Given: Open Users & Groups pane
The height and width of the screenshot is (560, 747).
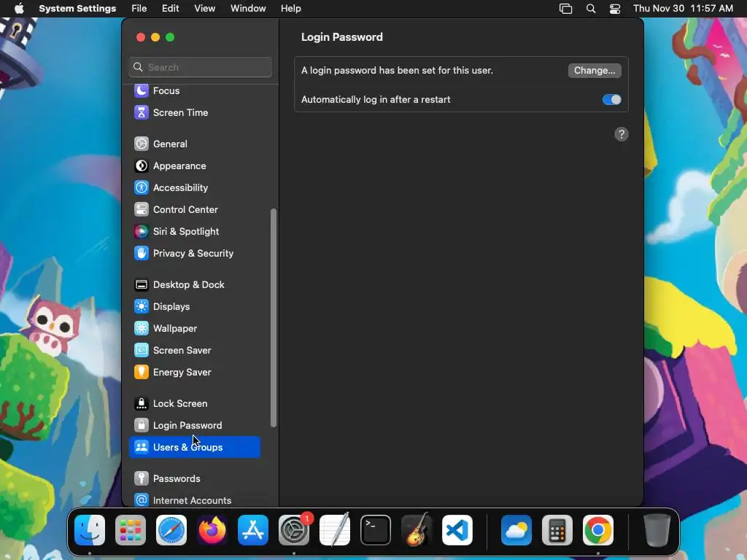Looking at the screenshot, I should (194, 447).
